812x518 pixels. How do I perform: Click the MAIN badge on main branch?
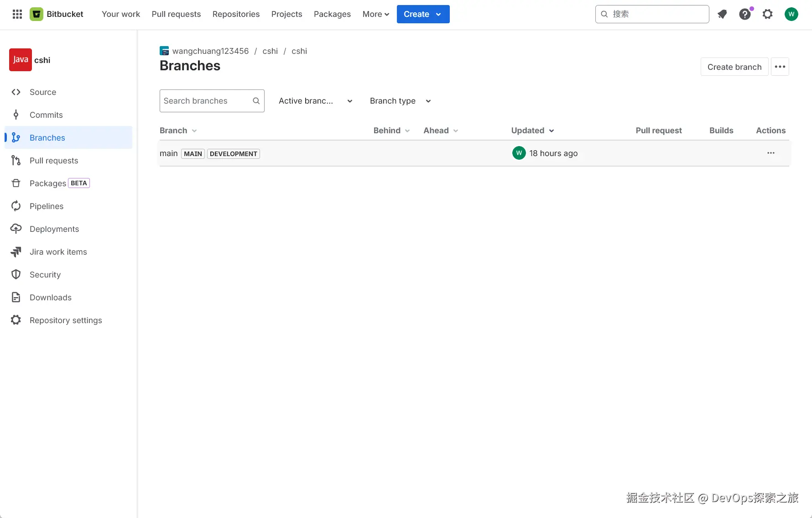pyautogui.click(x=193, y=154)
